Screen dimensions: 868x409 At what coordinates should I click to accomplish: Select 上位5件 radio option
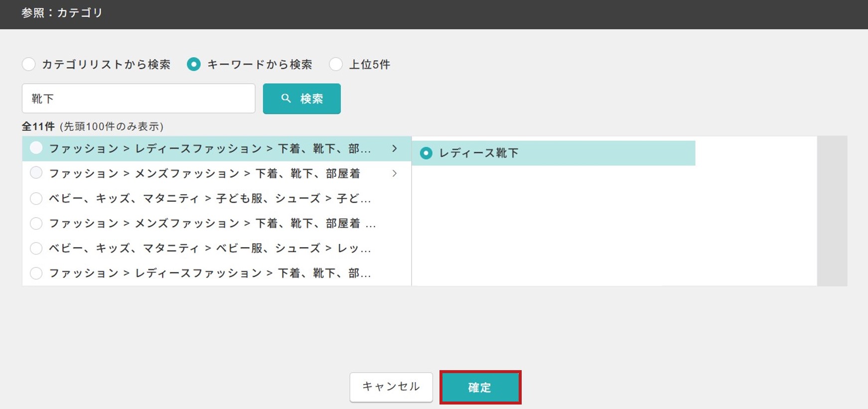[336, 64]
